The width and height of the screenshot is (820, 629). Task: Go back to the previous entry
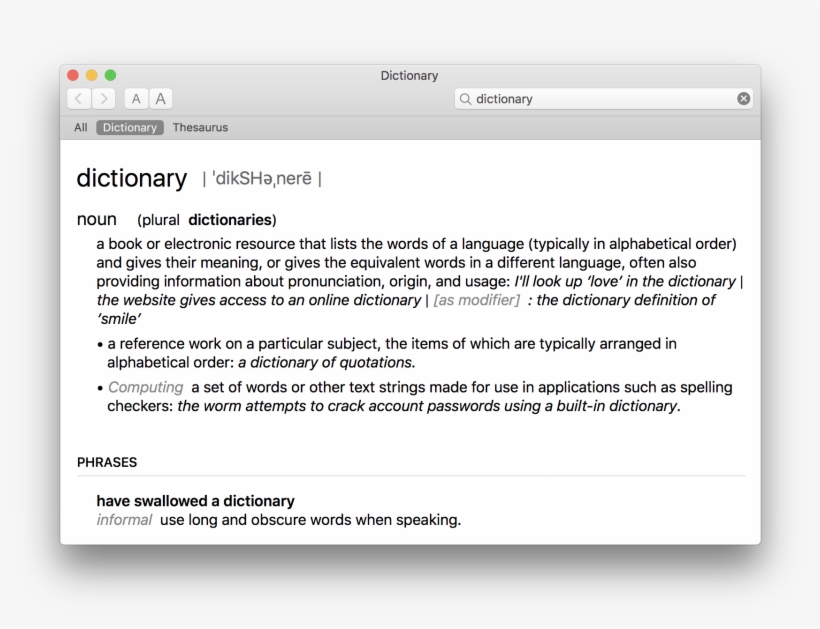click(80, 99)
